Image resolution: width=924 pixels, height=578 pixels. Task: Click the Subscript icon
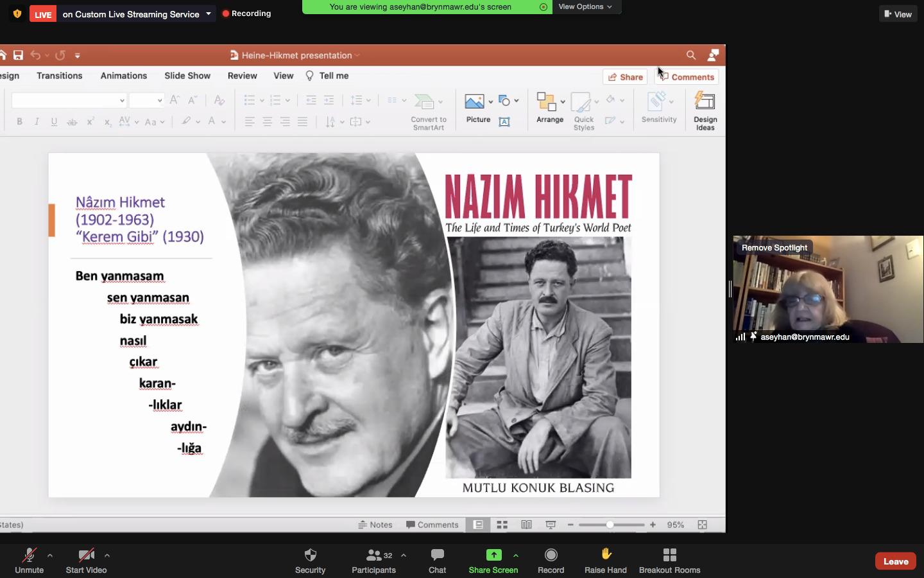coord(108,122)
